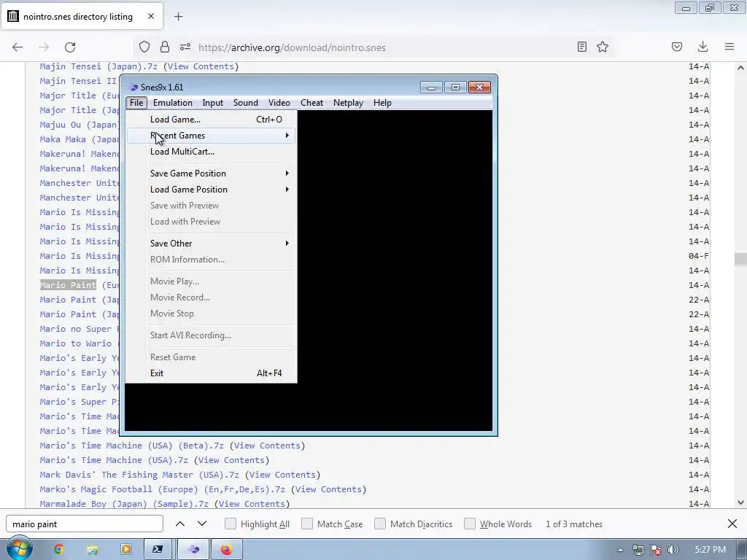Enable Highlight All checkbox

coord(230,524)
